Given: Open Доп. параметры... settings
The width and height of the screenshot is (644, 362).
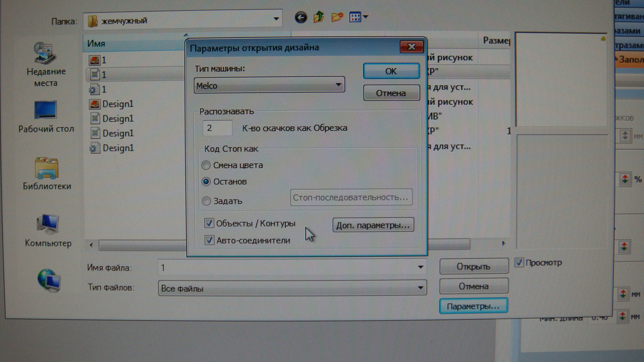Looking at the screenshot, I should coord(373,225).
